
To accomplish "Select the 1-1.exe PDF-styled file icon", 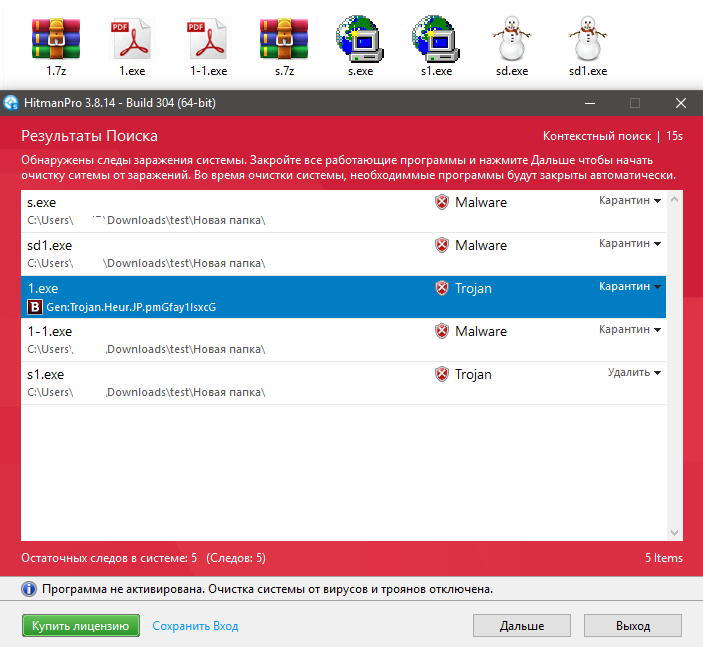I will [208, 39].
